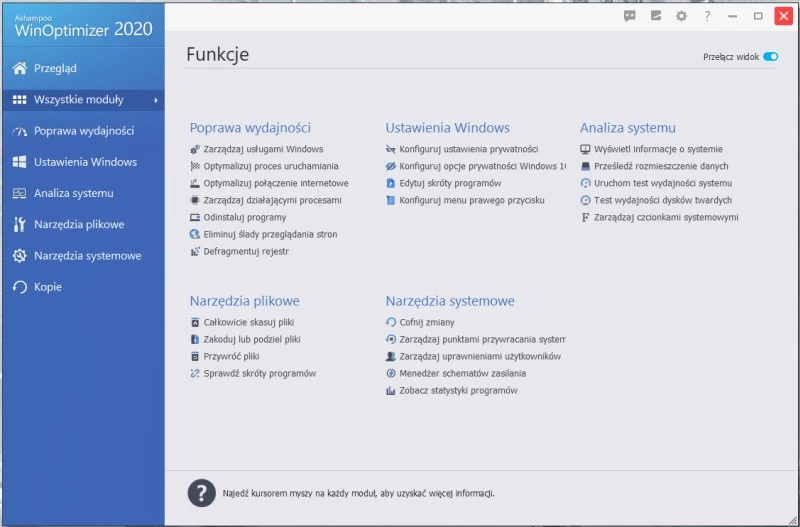Click the help question mark icon in title bar

click(707, 16)
